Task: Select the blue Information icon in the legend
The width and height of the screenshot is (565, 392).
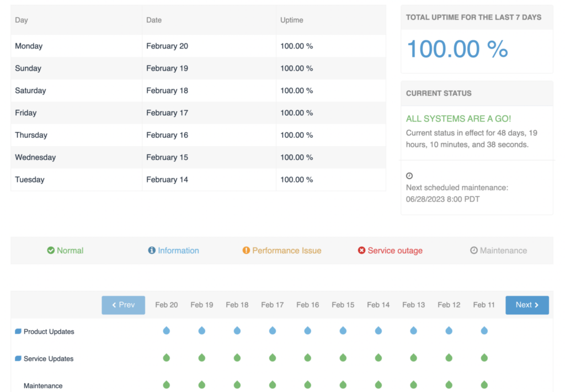Action: (x=151, y=250)
